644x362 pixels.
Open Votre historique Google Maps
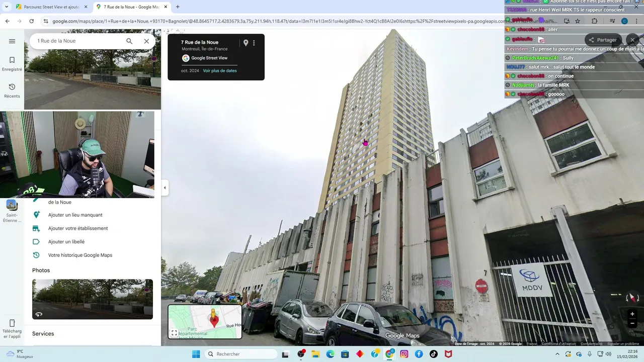(x=80, y=255)
